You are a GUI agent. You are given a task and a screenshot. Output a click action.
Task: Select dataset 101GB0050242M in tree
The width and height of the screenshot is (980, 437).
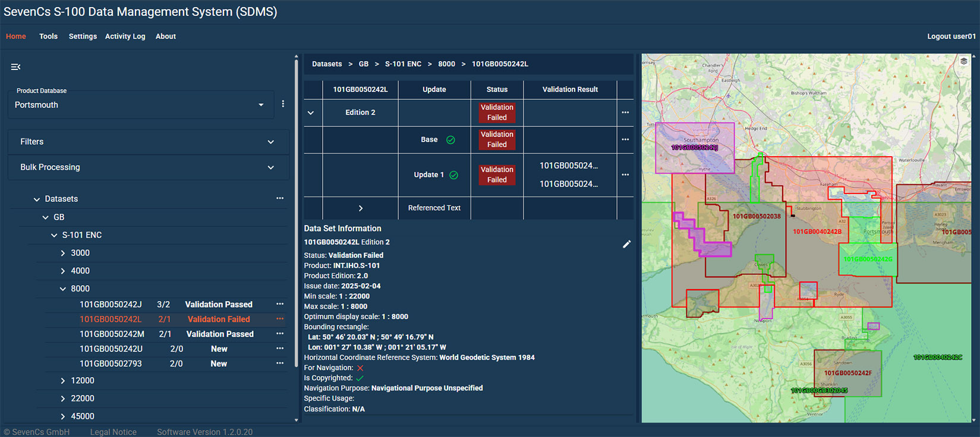[112, 334]
